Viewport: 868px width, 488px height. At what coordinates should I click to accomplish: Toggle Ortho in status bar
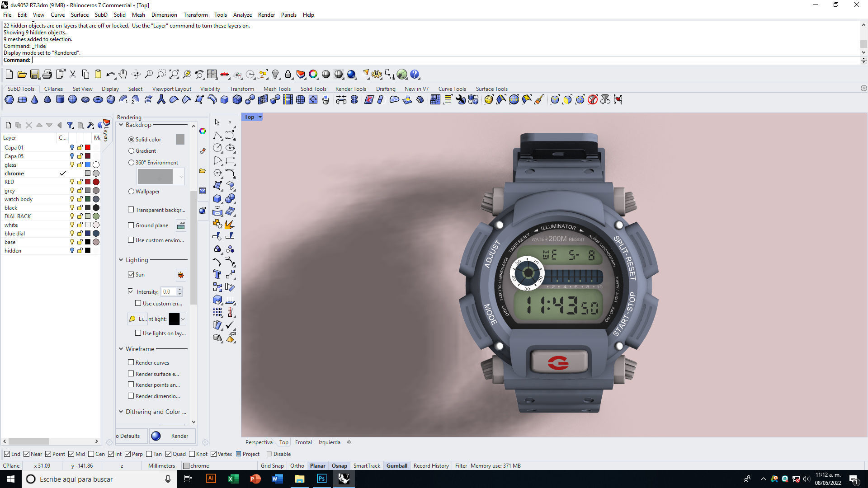pos(297,466)
